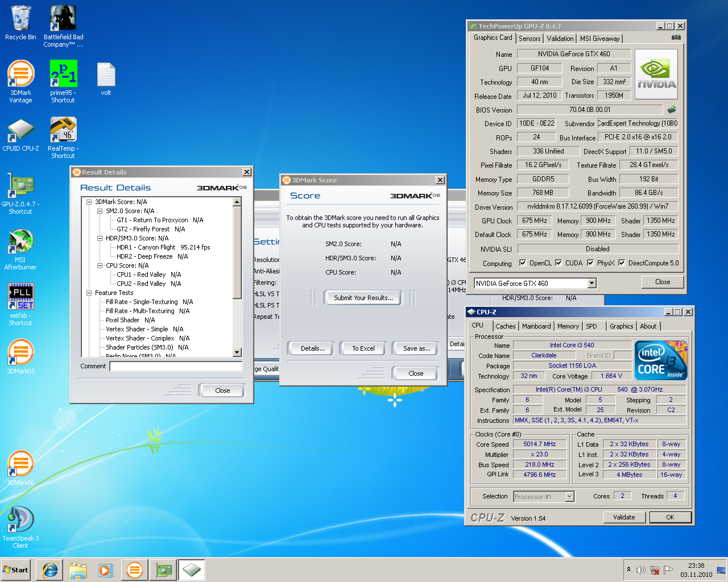Open GPU-Z.0.4.7 desktop shortcut
The height and width of the screenshot is (582, 728).
(20, 193)
